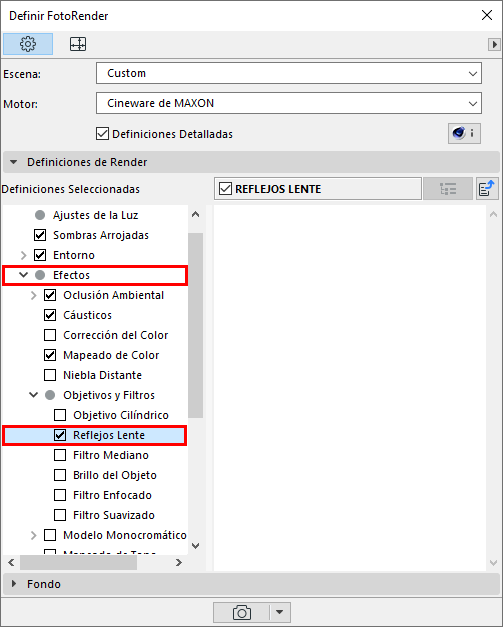The image size is (503, 627).
Task: Open the Escena dropdown
Action: (289, 73)
